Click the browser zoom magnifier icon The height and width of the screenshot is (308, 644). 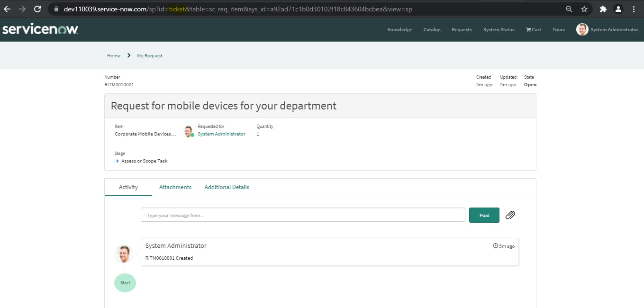(569, 9)
